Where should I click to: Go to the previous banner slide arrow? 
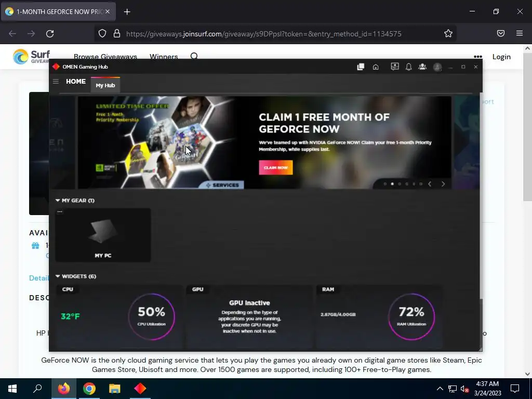tap(430, 184)
